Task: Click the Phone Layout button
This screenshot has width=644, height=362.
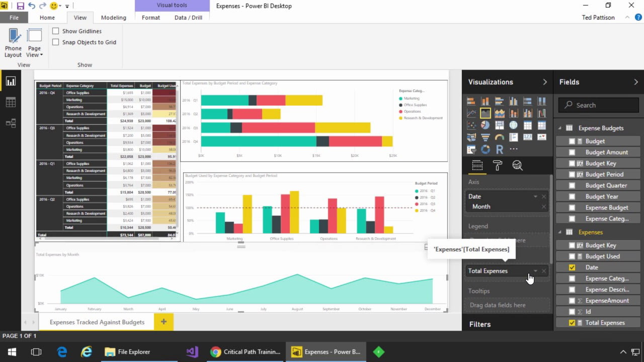Action: coord(14,43)
